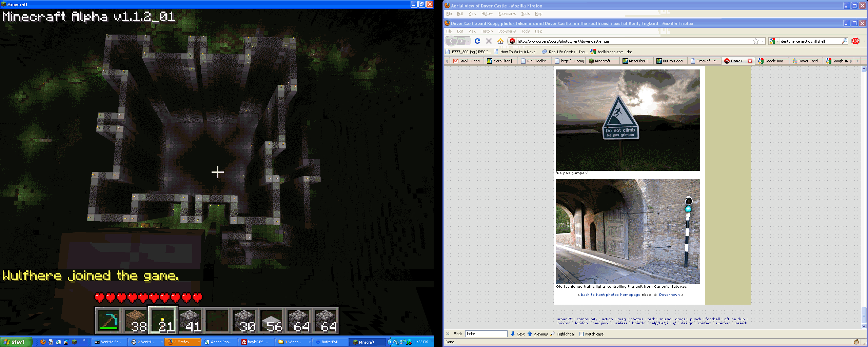
Task: Open address bar URL history dropdown
Action: click(762, 41)
